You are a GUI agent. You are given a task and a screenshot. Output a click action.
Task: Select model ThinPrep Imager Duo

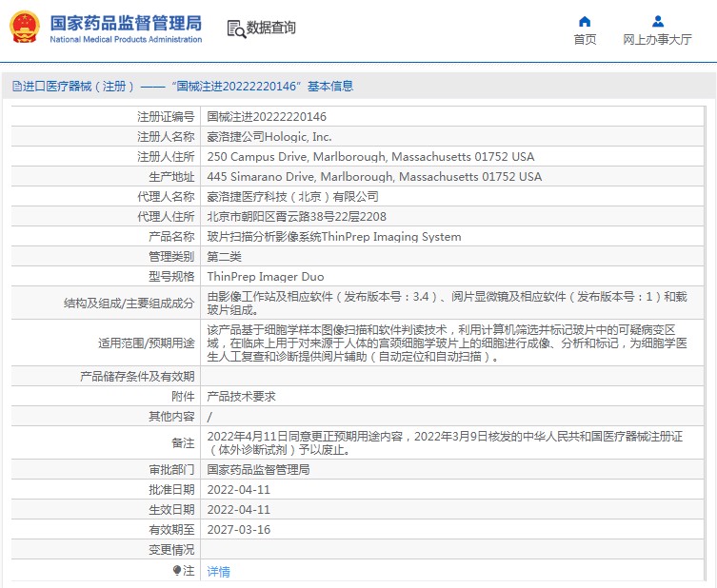[x=266, y=277]
